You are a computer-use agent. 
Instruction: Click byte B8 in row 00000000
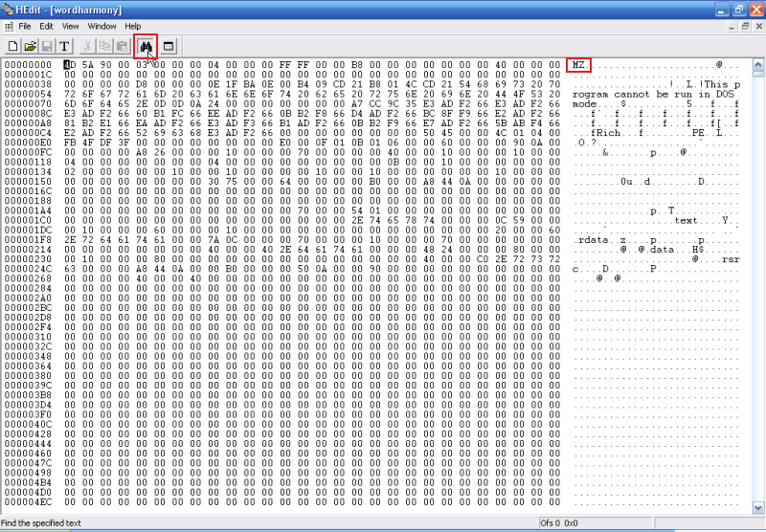point(357,65)
